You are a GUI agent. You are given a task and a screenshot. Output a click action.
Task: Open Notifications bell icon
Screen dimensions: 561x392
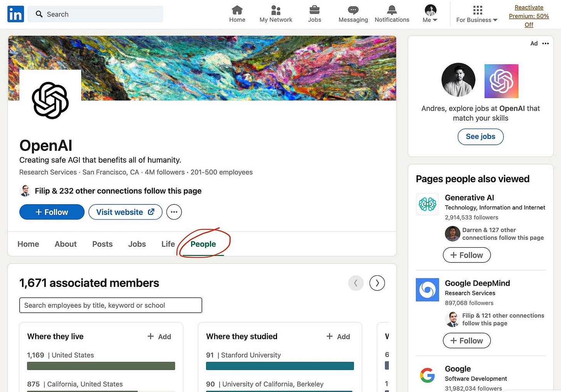point(392,10)
